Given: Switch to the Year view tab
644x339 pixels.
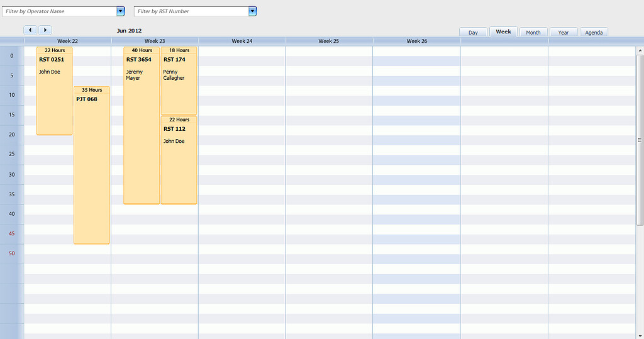Looking at the screenshot, I should (563, 33).
